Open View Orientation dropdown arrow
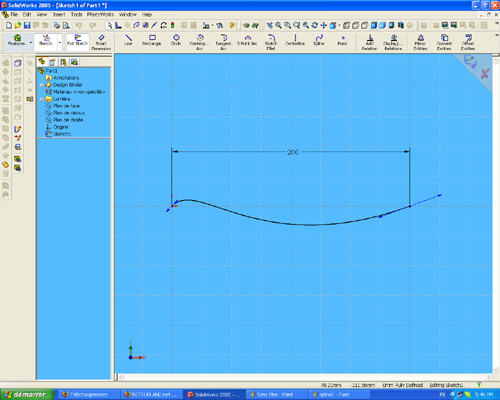The width and height of the screenshot is (500, 400). click(340, 25)
